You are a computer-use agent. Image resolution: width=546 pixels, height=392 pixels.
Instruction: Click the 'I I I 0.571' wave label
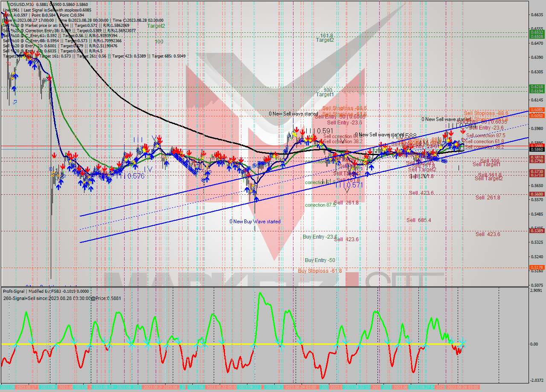click(349, 185)
